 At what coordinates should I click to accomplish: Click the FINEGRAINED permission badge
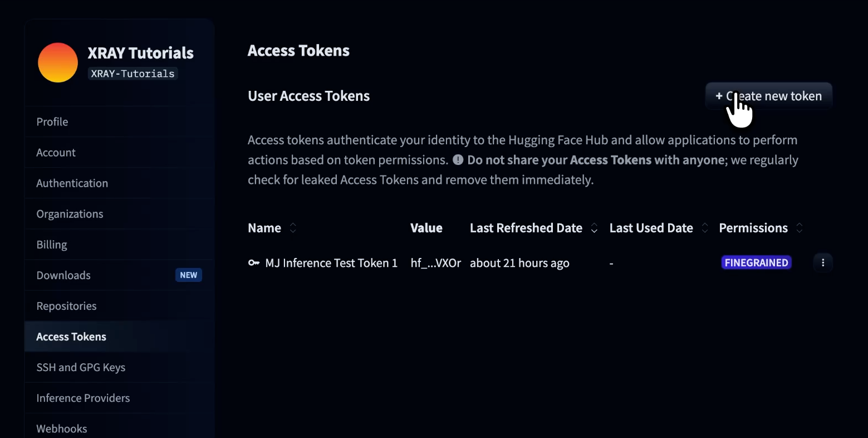pyautogui.click(x=756, y=262)
